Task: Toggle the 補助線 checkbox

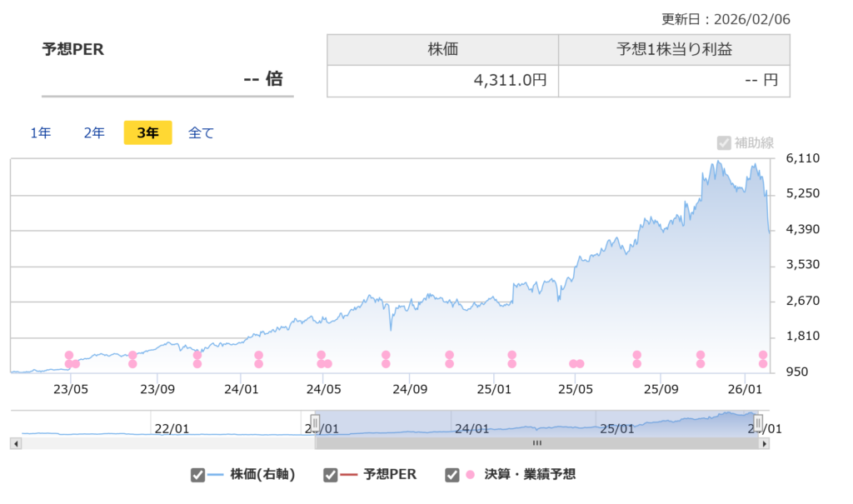Action: pyautogui.click(x=724, y=142)
